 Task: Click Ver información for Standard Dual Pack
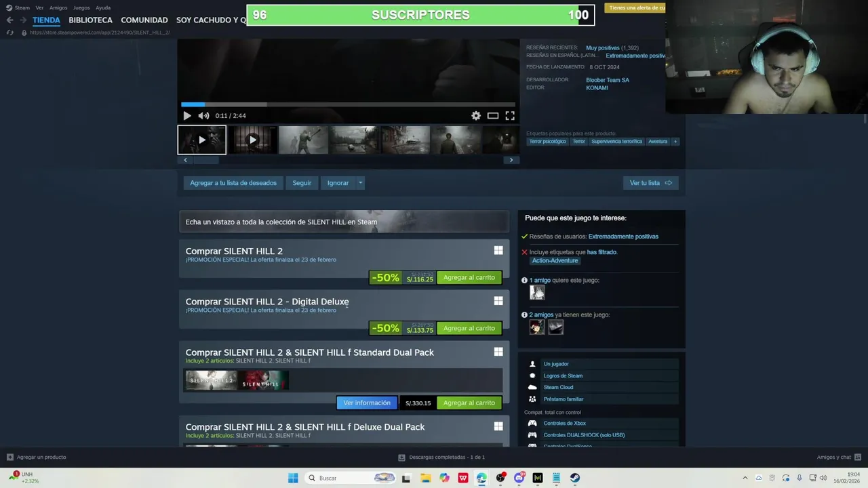pyautogui.click(x=367, y=403)
